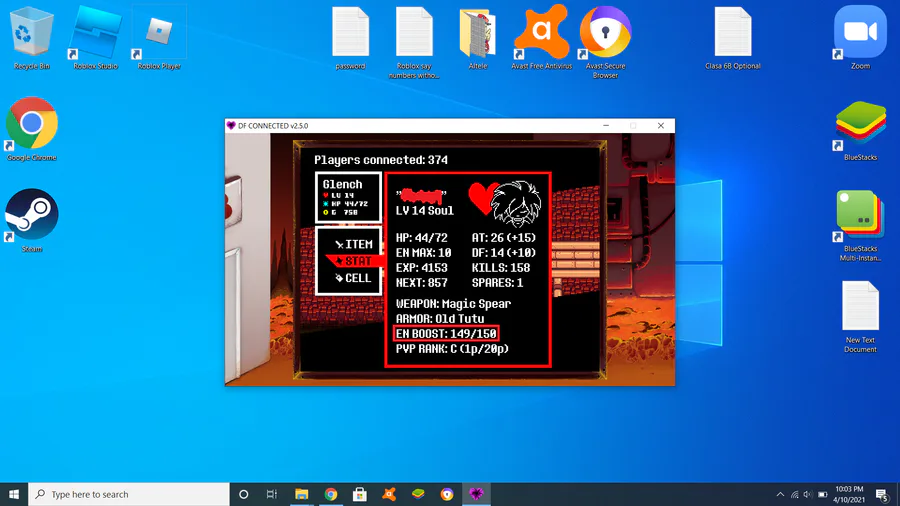Click the character portrait in stats

[517, 203]
